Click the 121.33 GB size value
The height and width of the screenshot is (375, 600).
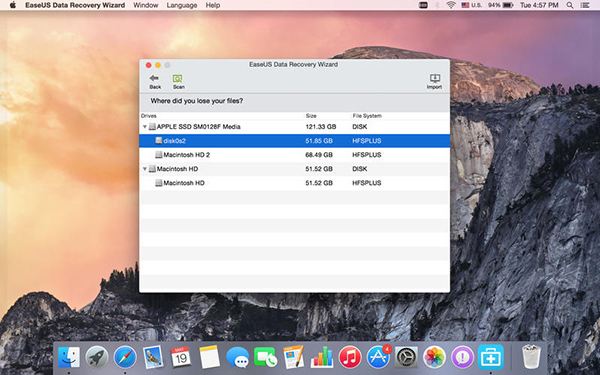(321, 127)
